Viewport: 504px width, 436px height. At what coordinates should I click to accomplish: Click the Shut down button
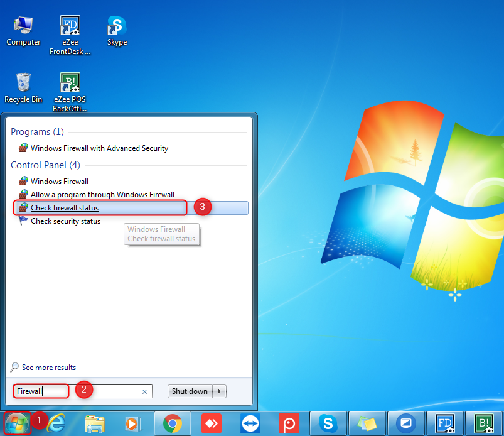click(190, 391)
